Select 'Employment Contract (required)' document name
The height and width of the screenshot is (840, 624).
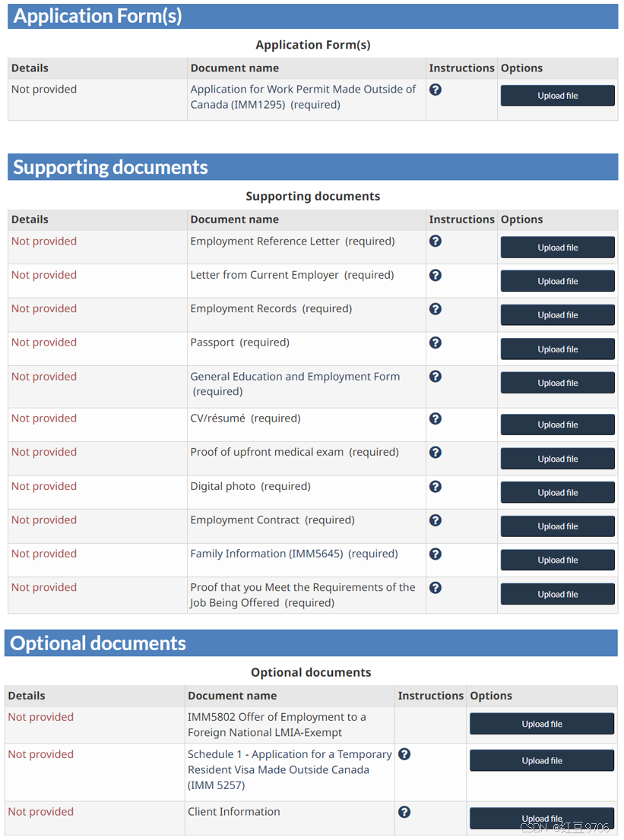(272, 520)
